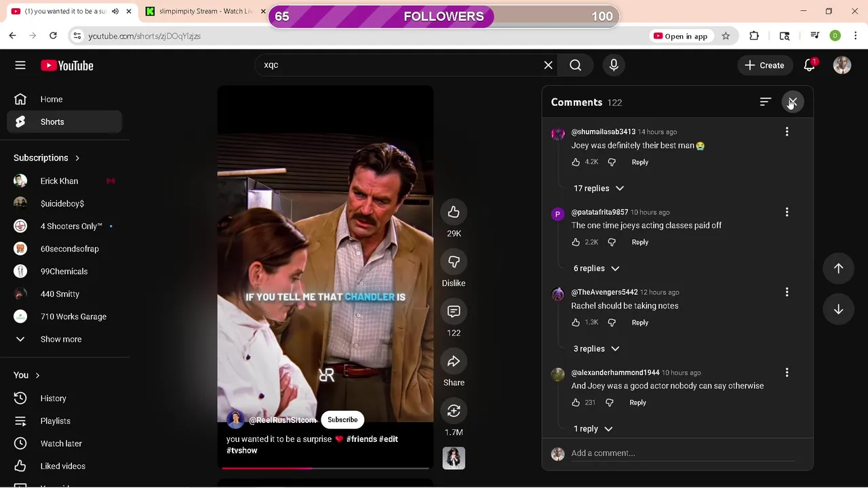Open Liked videos in the sidebar
Screen dimensions: 868x488
click(x=64, y=466)
